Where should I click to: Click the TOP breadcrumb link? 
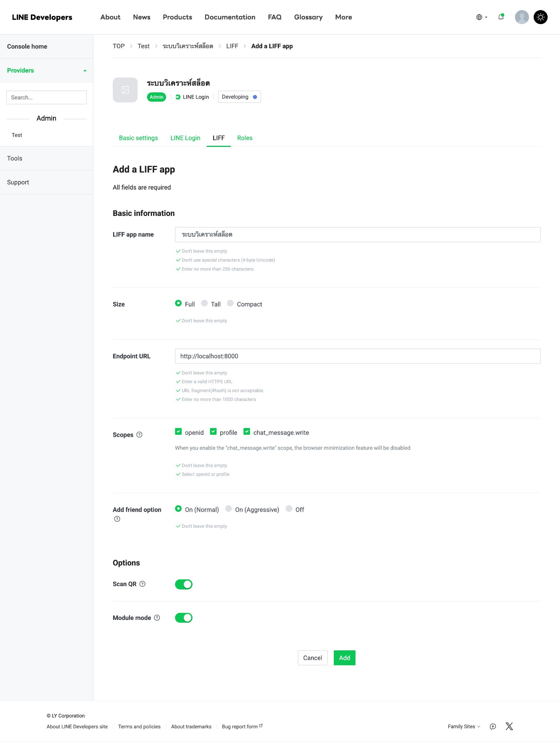(x=119, y=46)
